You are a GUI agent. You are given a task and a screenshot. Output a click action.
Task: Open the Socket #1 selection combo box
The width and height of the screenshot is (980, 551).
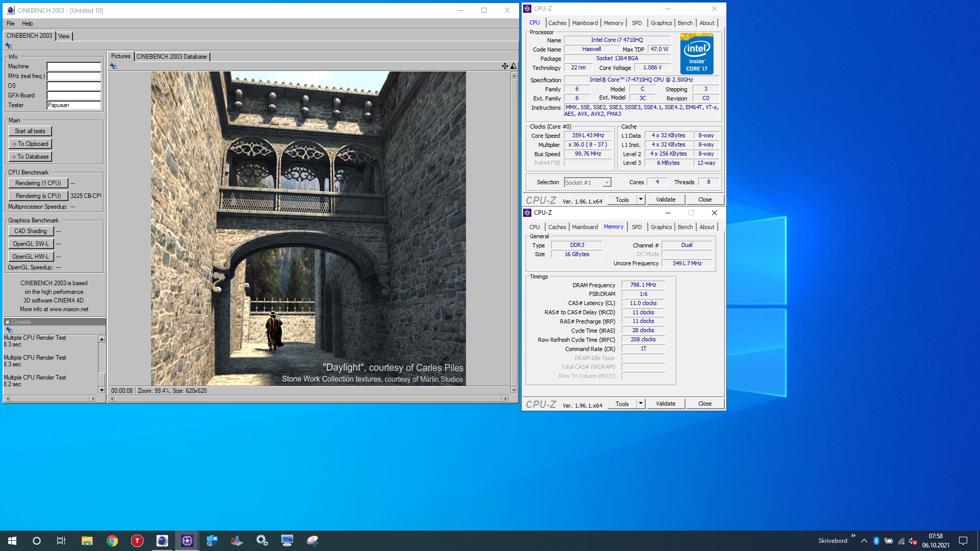point(587,183)
